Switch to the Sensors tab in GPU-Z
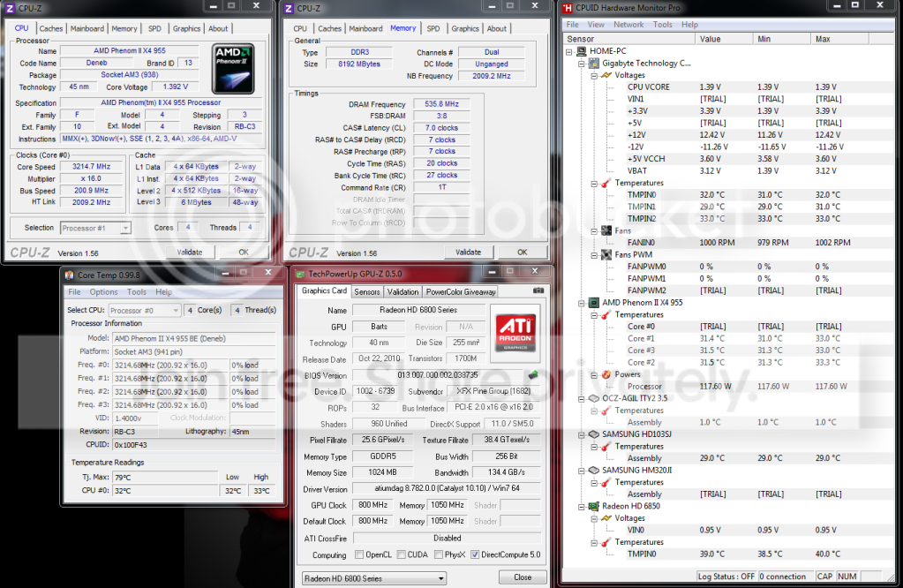 [367, 292]
